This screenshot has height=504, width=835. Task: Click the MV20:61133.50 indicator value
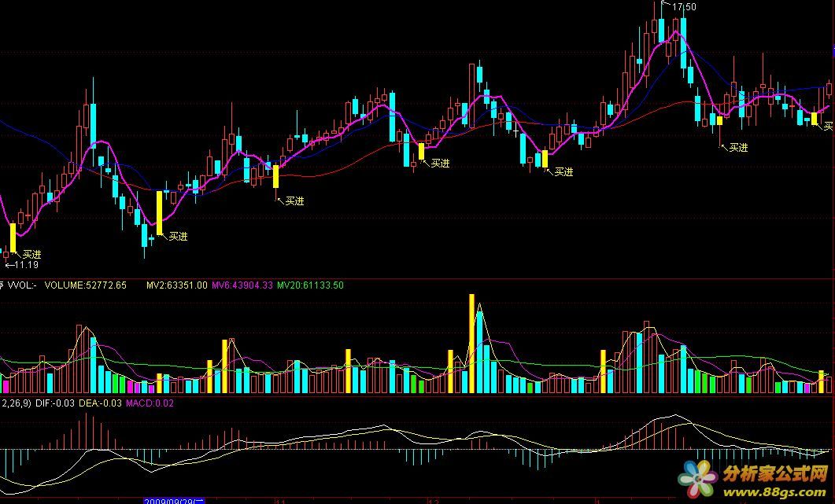pos(310,285)
